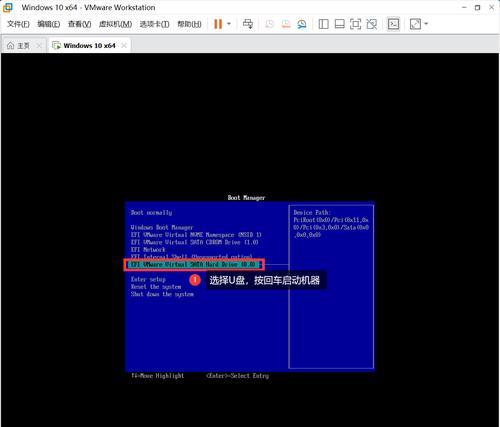Expand the power options dropdown beside the pause icon
Image resolution: width=500 pixels, height=427 pixels.
tap(229, 24)
